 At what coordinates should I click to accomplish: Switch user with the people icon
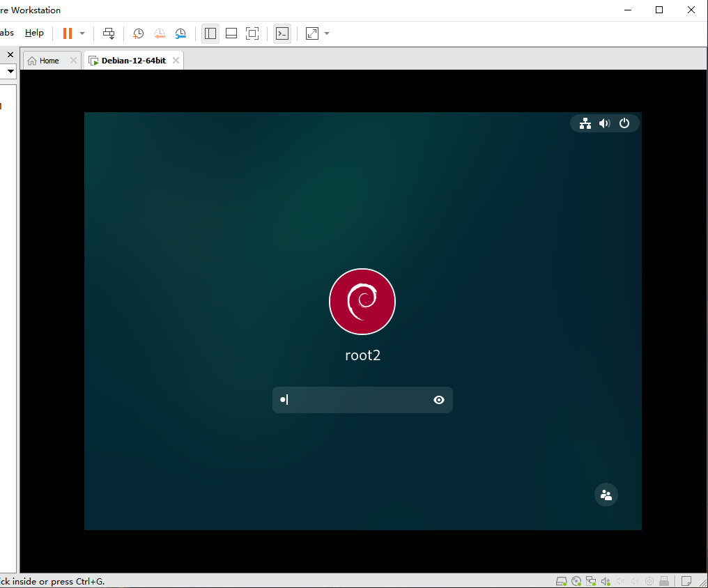[606, 495]
